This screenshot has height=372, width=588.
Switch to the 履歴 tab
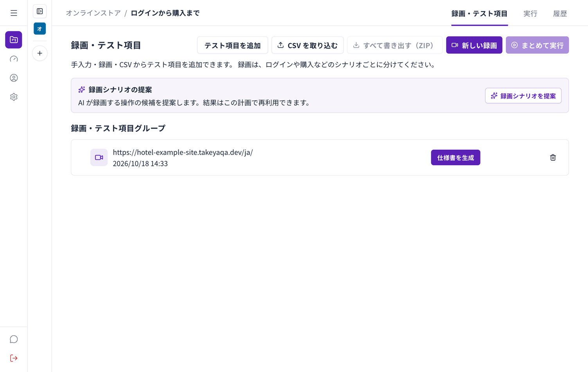point(560,14)
